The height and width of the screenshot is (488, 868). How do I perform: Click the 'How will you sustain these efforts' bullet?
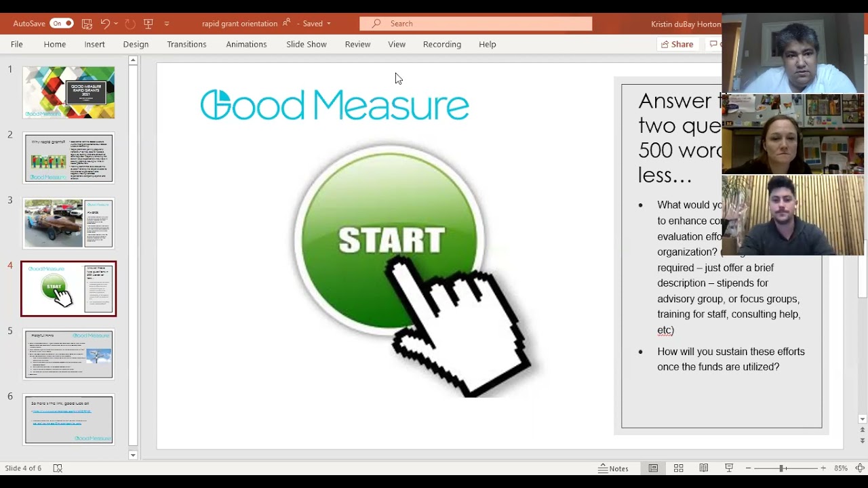[730, 359]
